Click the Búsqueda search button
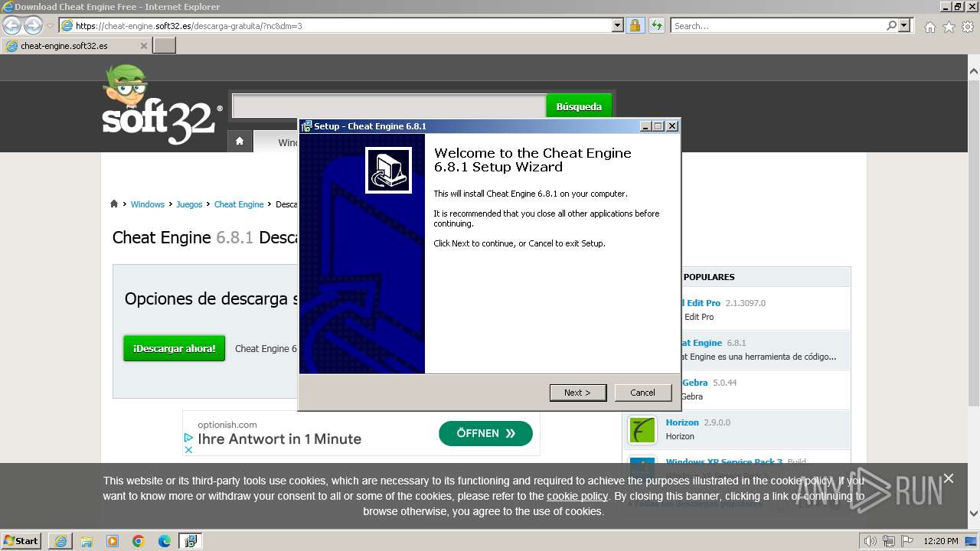 (x=579, y=106)
